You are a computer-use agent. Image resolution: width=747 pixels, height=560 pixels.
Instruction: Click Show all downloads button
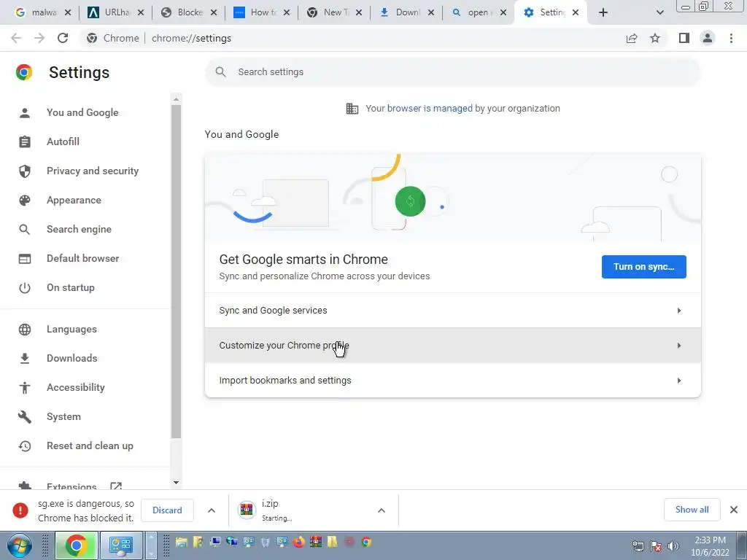click(x=692, y=510)
